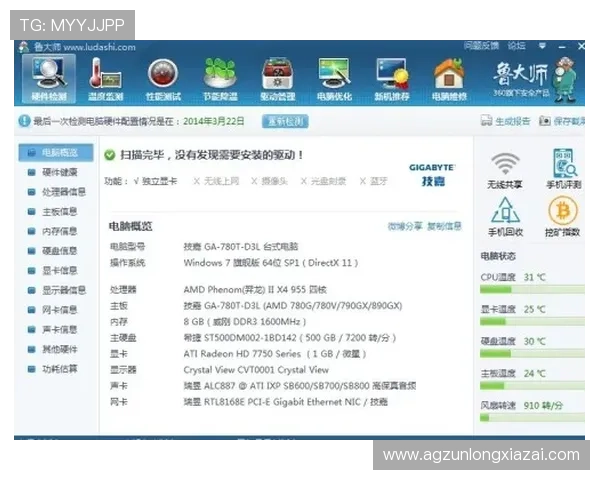
Task: Open the 节能降温 clover icon
Action: pos(220,79)
